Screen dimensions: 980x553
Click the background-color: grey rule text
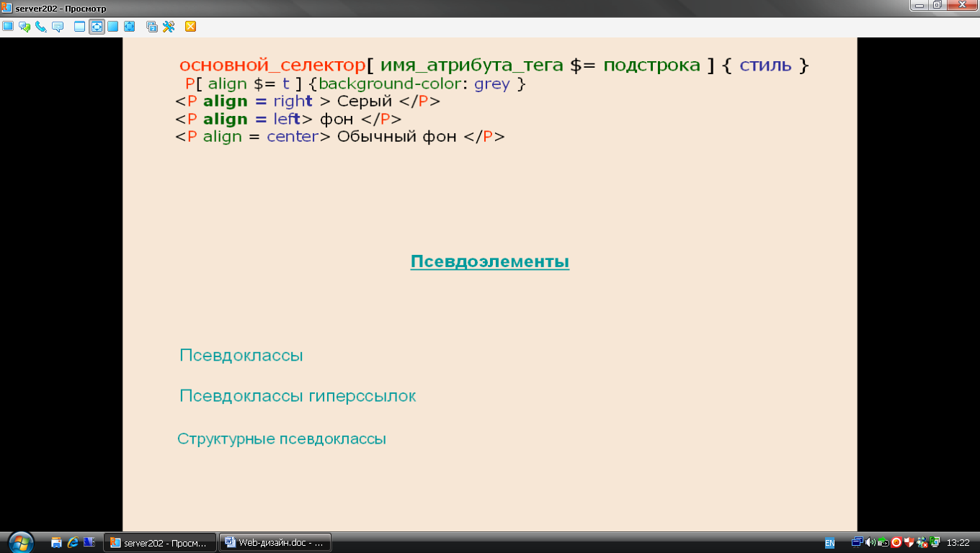[x=414, y=84]
